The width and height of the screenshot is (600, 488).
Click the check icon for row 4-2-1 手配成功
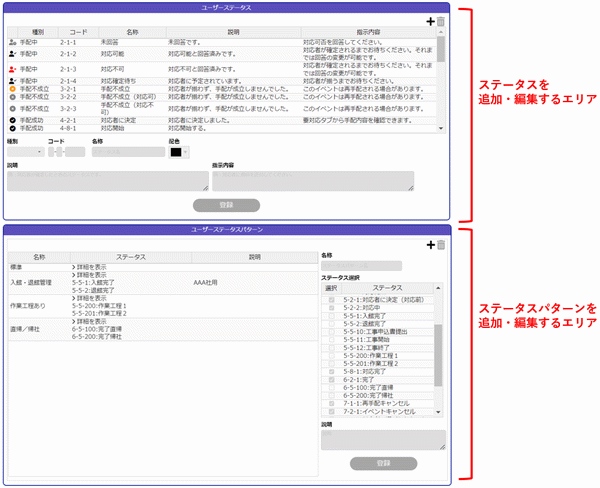click(11, 119)
